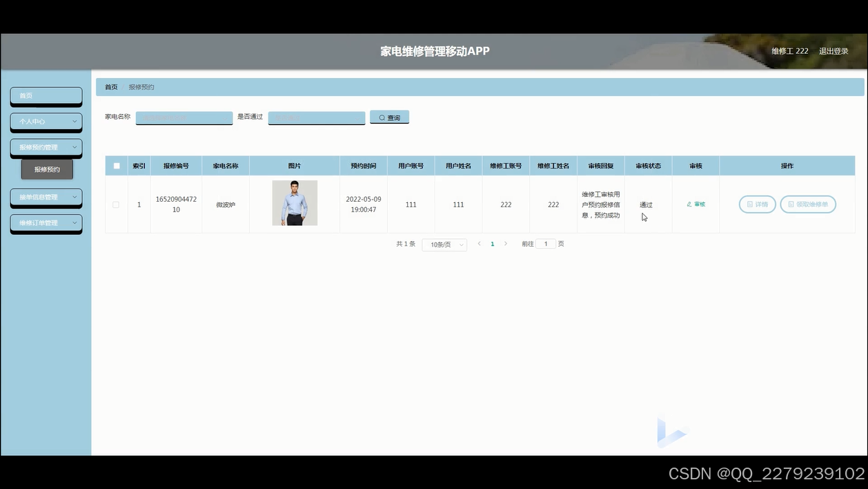Click the previous-page arrow in pagination
Image resolution: width=868 pixels, height=489 pixels.
[x=479, y=244]
